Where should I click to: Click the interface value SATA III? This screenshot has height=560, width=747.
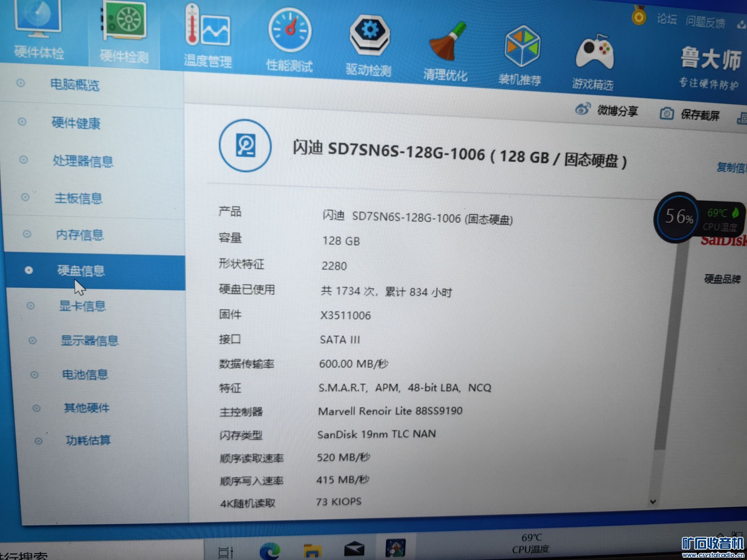point(340,339)
